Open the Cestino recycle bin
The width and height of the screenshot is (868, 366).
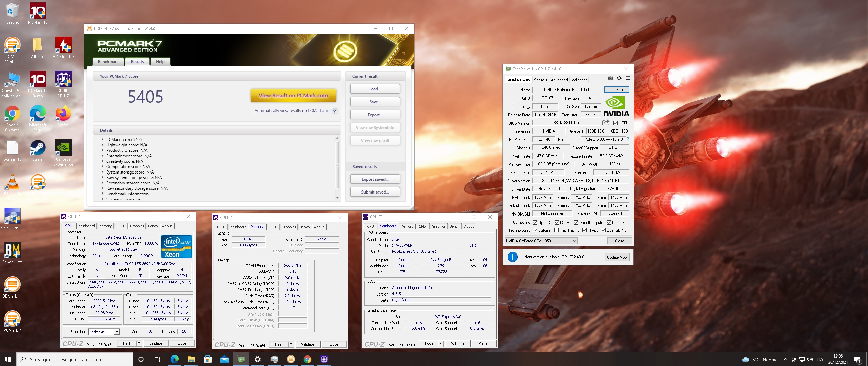click(x=12, y=14)
